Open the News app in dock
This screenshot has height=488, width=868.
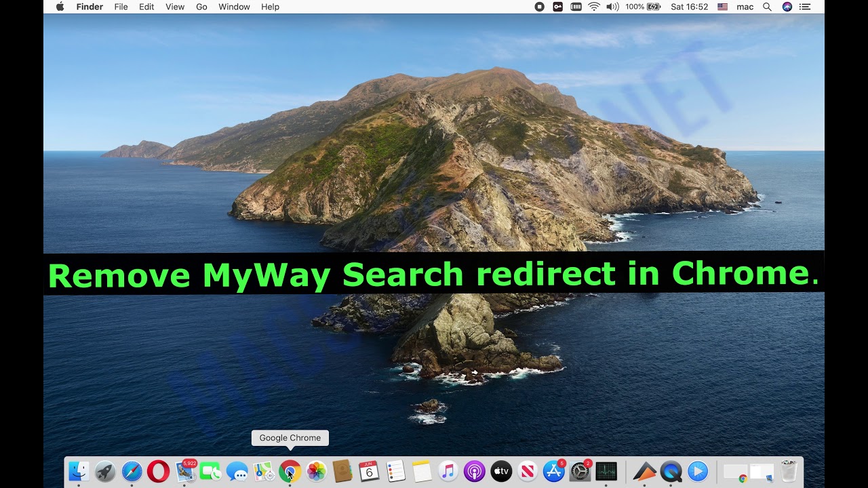point(528,471)
